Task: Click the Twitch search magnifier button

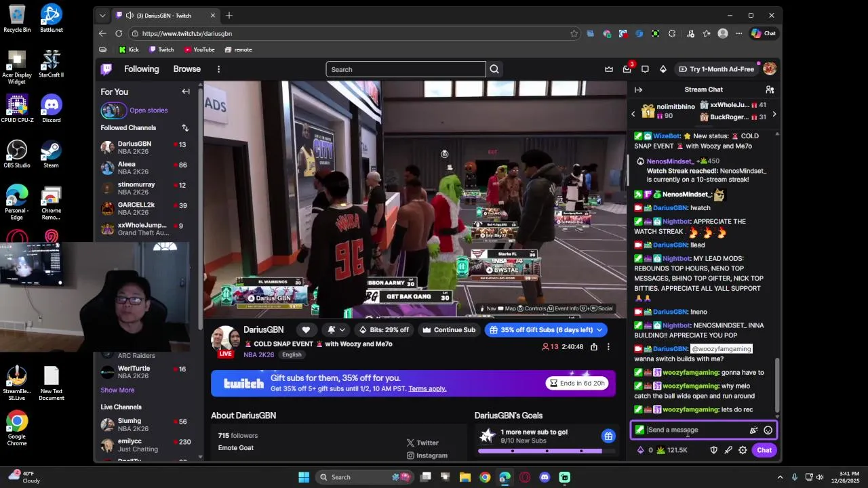Action: [494, 69]
